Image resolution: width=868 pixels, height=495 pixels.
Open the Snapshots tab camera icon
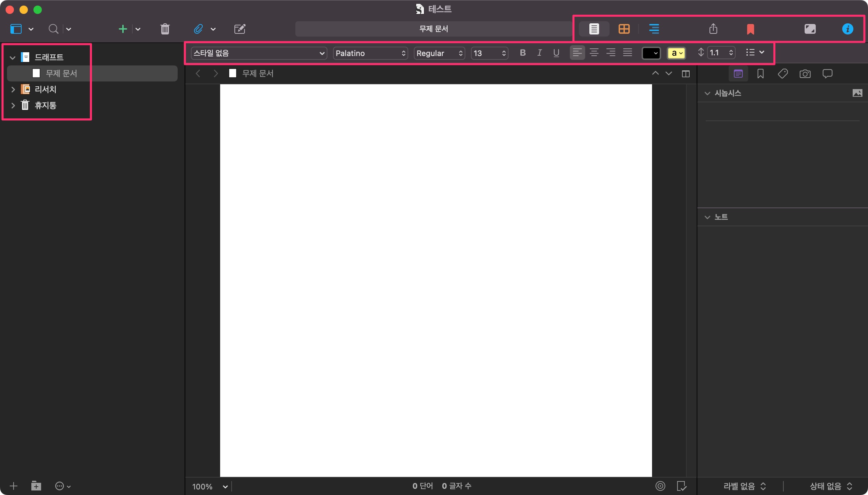click(805, 74)
